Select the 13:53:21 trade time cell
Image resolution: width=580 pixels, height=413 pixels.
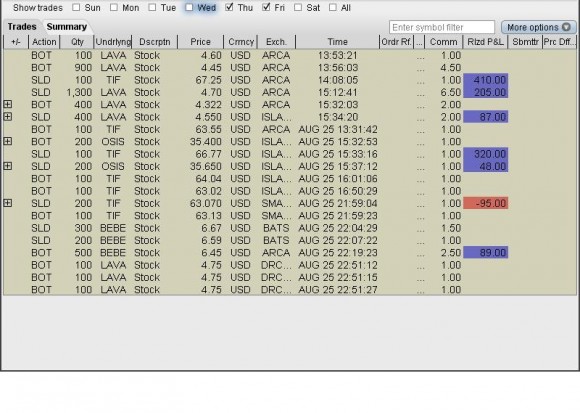(337, 55)
